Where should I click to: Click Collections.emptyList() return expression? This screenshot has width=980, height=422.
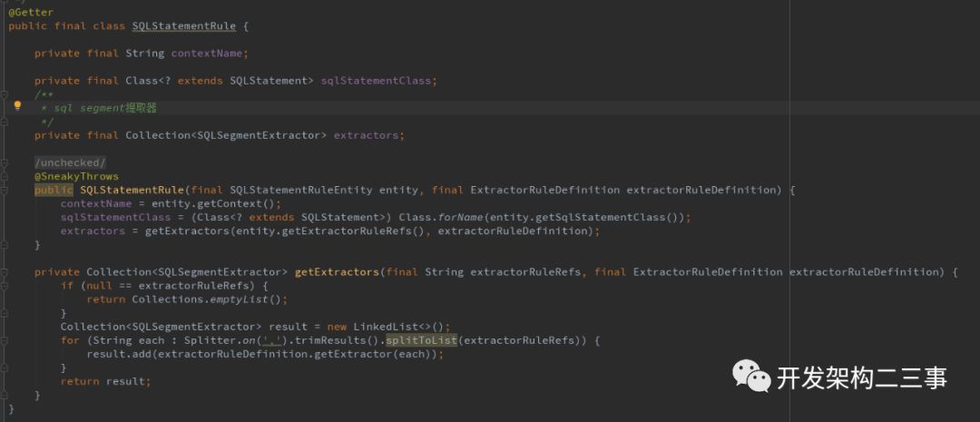207,299
